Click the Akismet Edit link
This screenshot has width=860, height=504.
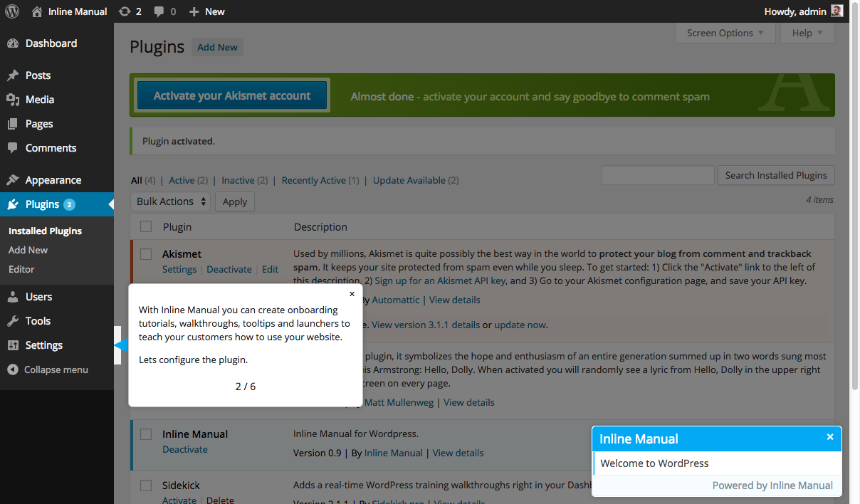click(271, 269)
